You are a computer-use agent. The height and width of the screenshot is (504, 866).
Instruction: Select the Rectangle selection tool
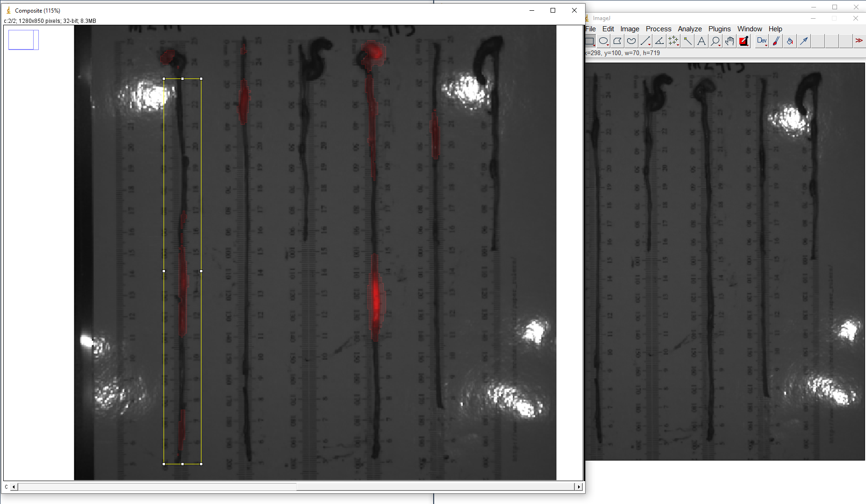[590, 41]
